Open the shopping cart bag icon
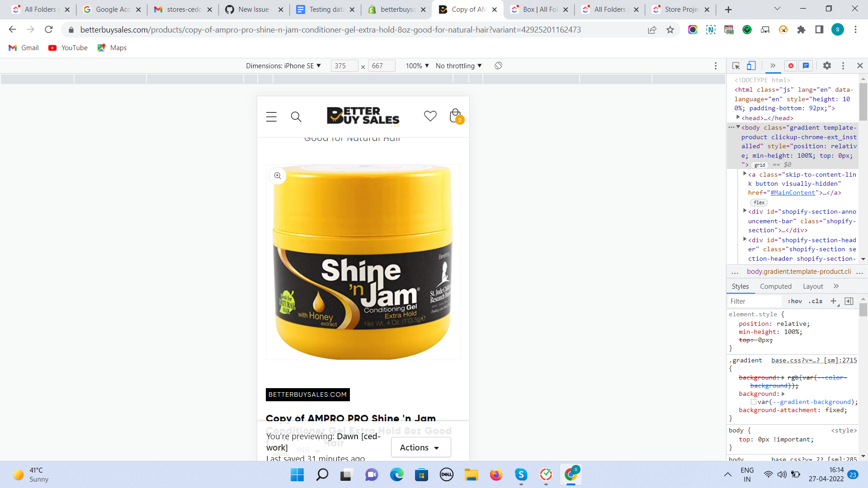This screenshot has width=868, height=488. [456, 116]
